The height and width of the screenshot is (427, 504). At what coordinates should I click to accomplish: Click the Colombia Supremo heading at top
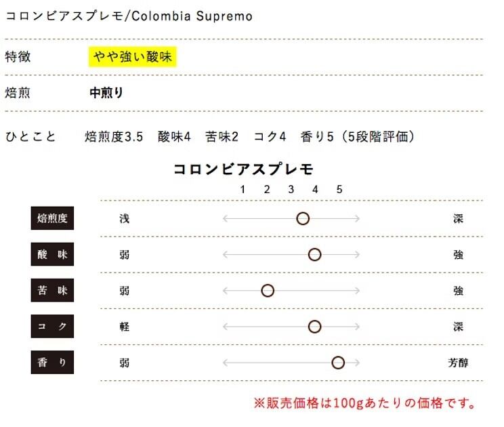click(x=129, y=16)
